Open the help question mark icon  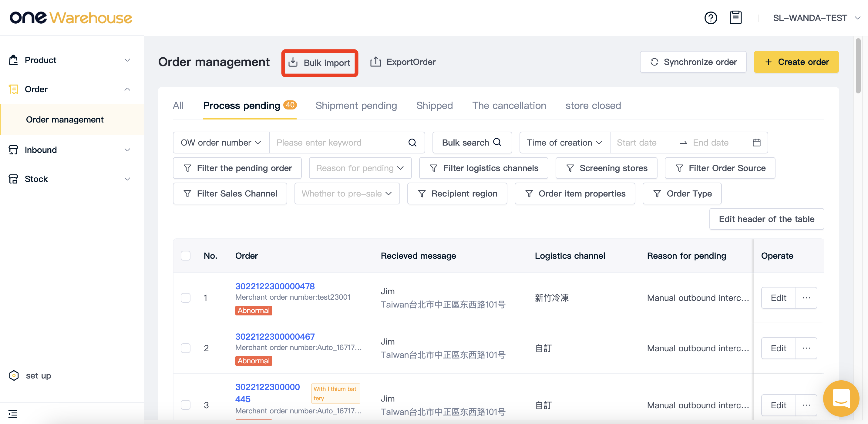[711, 18]
